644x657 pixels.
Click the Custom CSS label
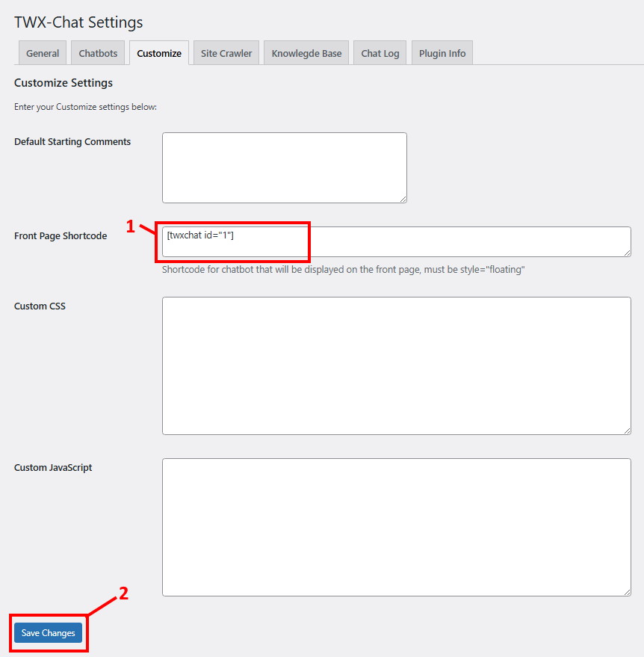point(40,306)
